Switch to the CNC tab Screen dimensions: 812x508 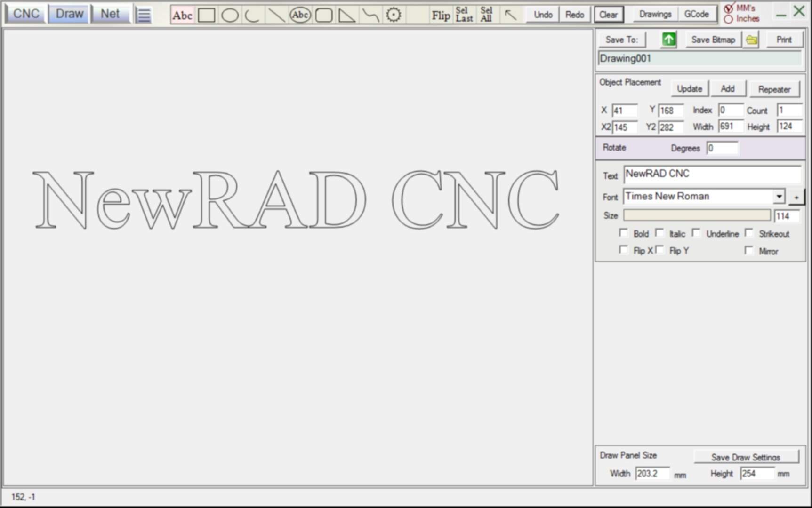click(x=26, y=14)
